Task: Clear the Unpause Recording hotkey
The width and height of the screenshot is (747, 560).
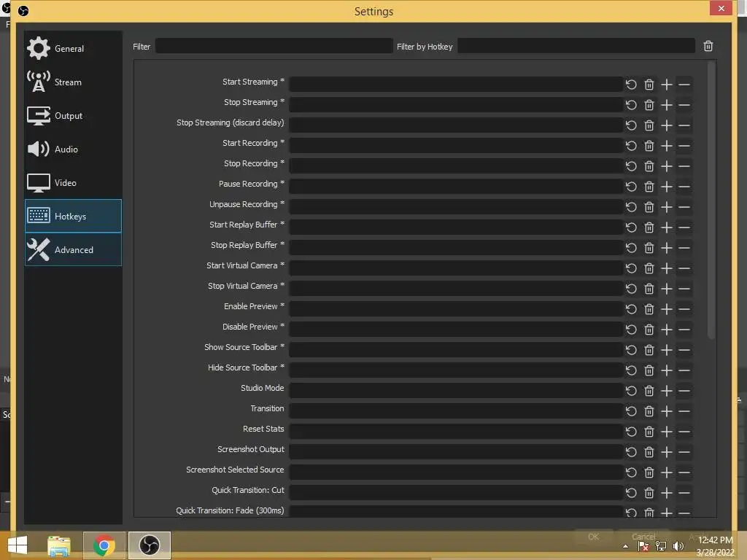Action: [x=649, y=207]
